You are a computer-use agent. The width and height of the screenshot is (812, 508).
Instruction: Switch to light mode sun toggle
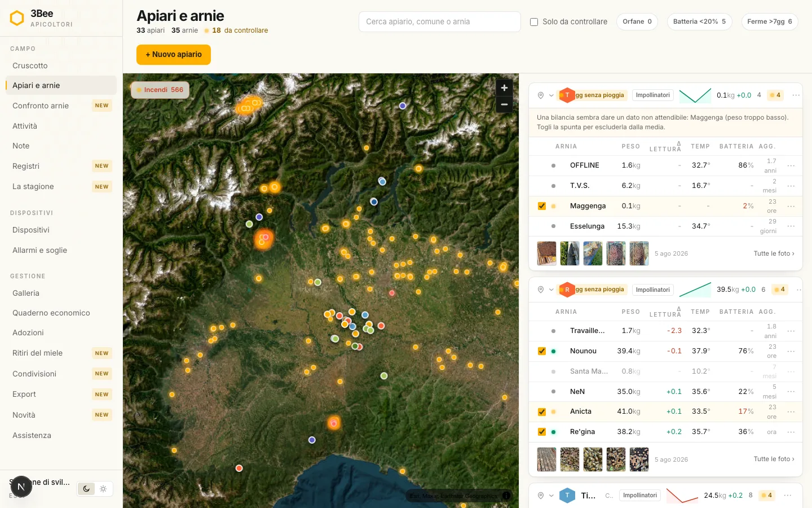pos(103,489)
